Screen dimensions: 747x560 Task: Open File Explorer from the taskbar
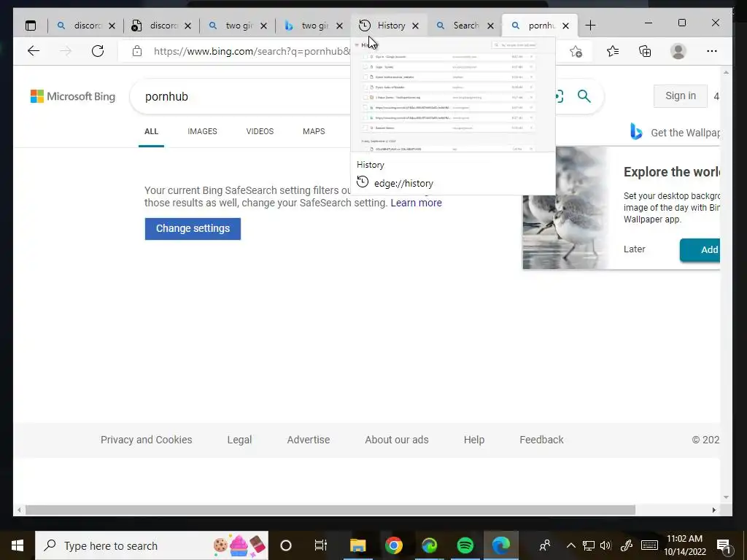[x=357, y=545]
